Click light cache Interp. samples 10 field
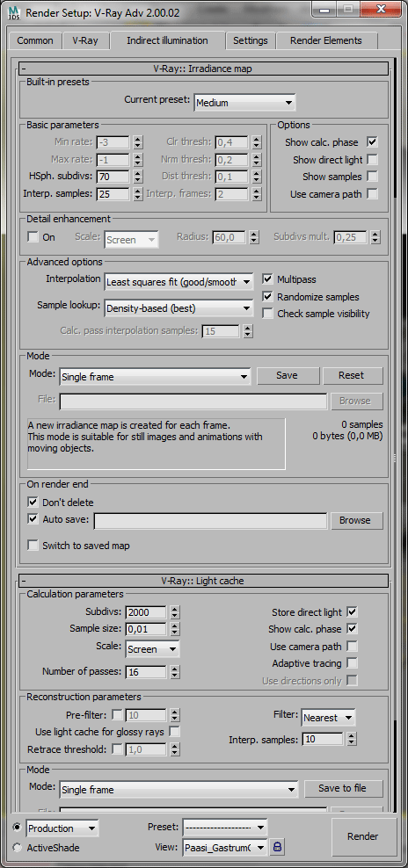 (323, 739)
